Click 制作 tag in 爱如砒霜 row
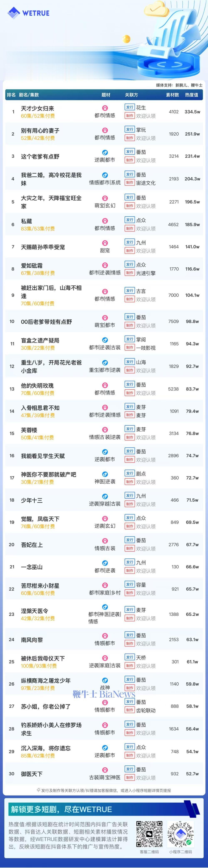This screenshot has height=868, width=208. click(130, 273)
